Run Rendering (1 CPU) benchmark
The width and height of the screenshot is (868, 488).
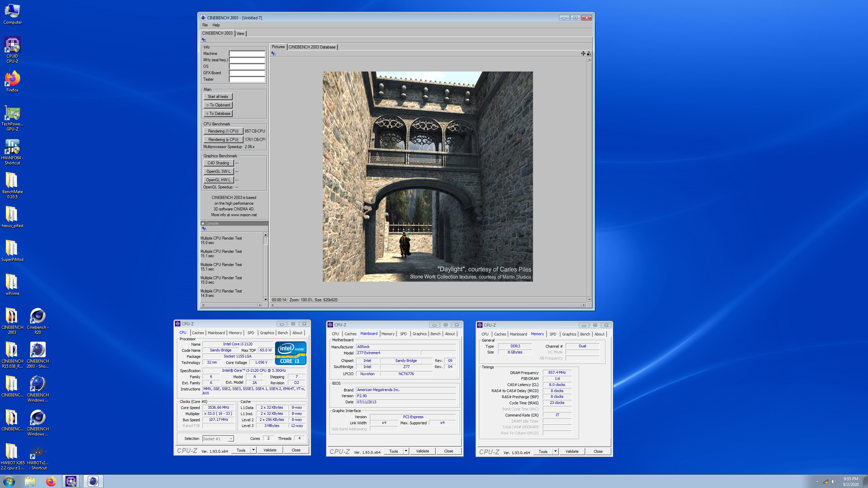[x=223, y=131]
